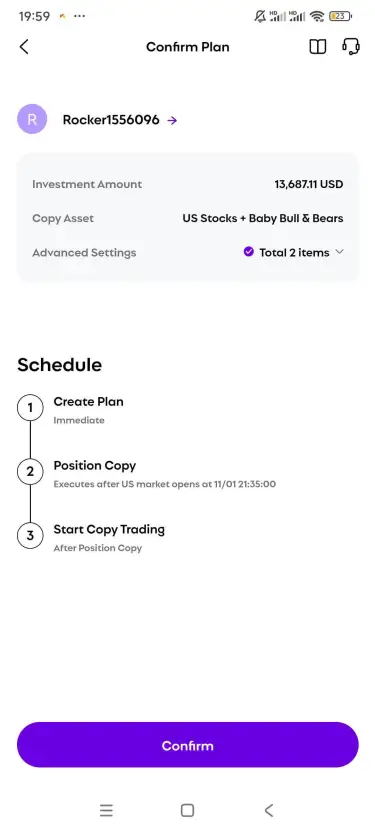Toggle the purple checkmark in Advanced Settings
The height and width of the screenshot is (833, 375).
point(249,252)
